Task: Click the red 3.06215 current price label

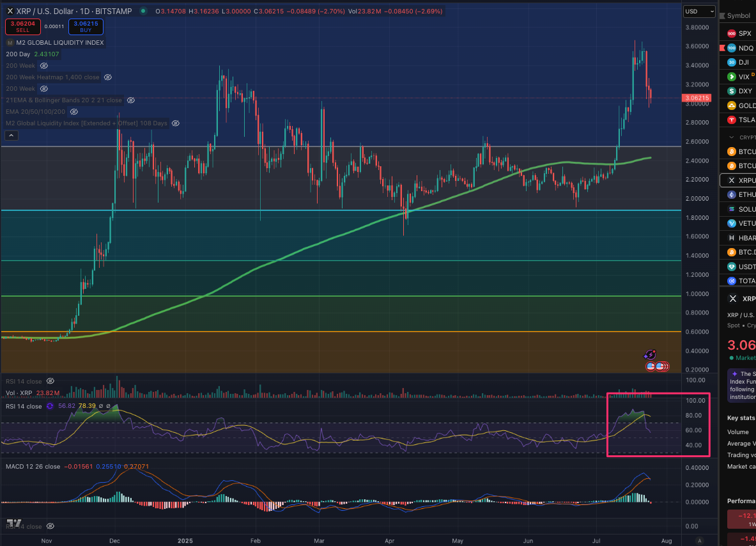Action: point(697,98)
